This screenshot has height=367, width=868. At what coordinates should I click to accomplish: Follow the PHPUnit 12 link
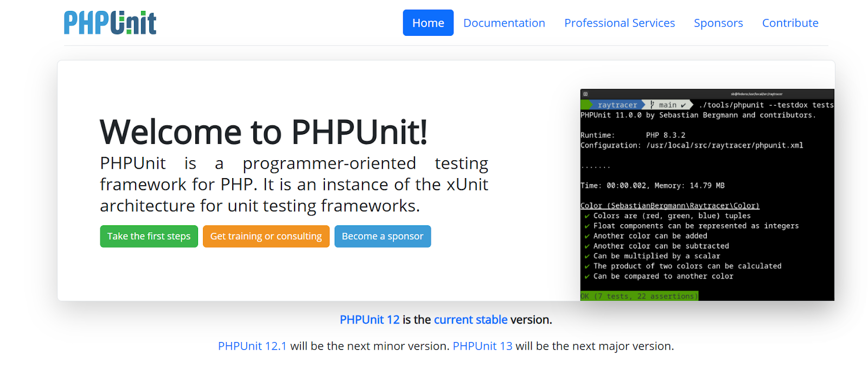[x=369, y=320]
